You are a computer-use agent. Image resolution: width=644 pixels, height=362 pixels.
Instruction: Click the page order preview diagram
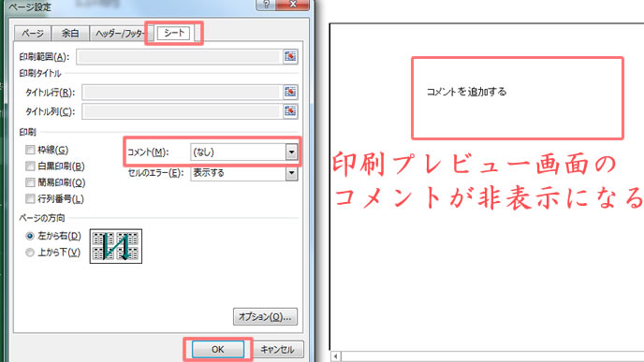(x=116, y=246)
